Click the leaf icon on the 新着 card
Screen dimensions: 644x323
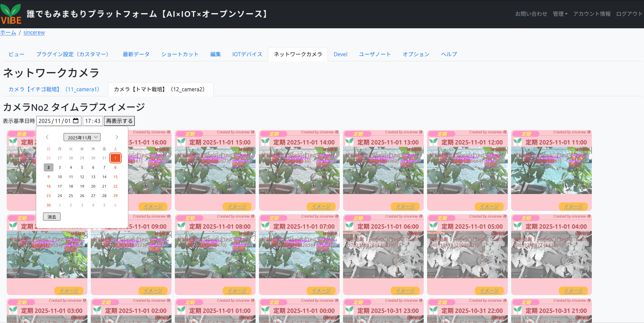(x=12, y=142)
